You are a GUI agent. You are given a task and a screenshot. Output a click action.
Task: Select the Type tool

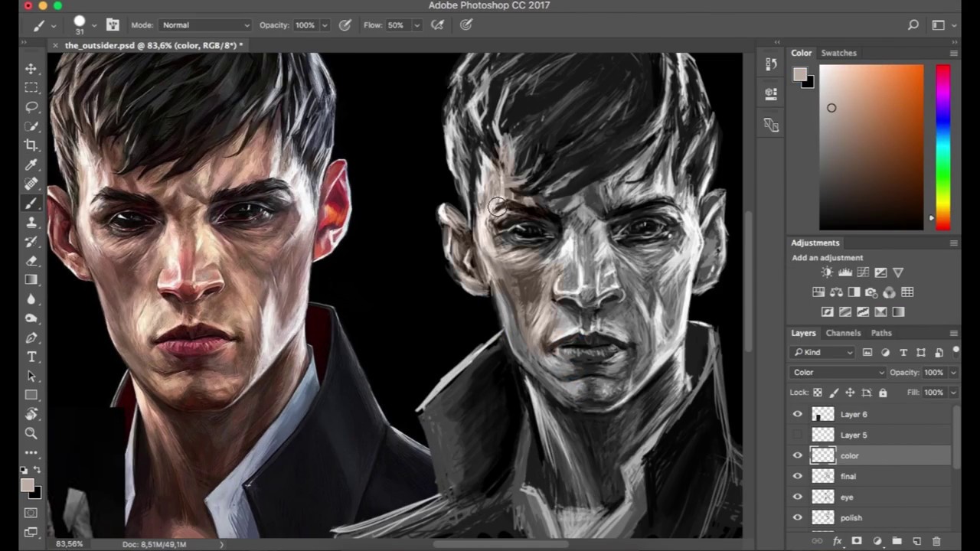(31, 356)
